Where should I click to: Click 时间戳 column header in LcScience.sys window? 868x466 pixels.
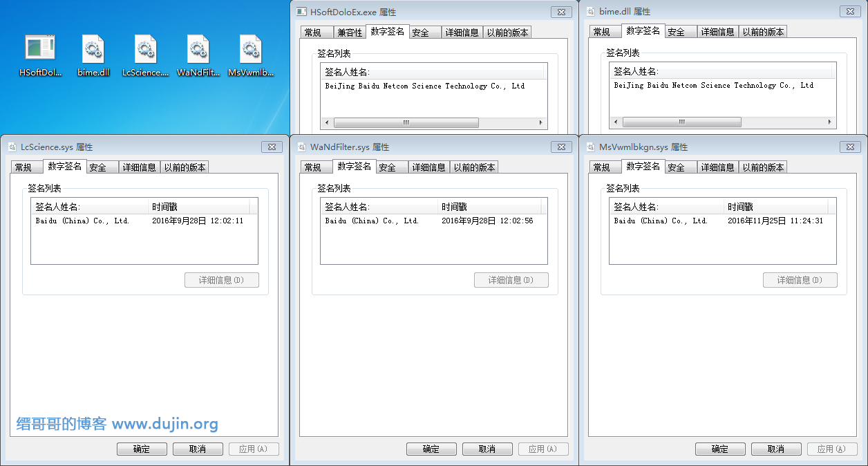[199, 207]
